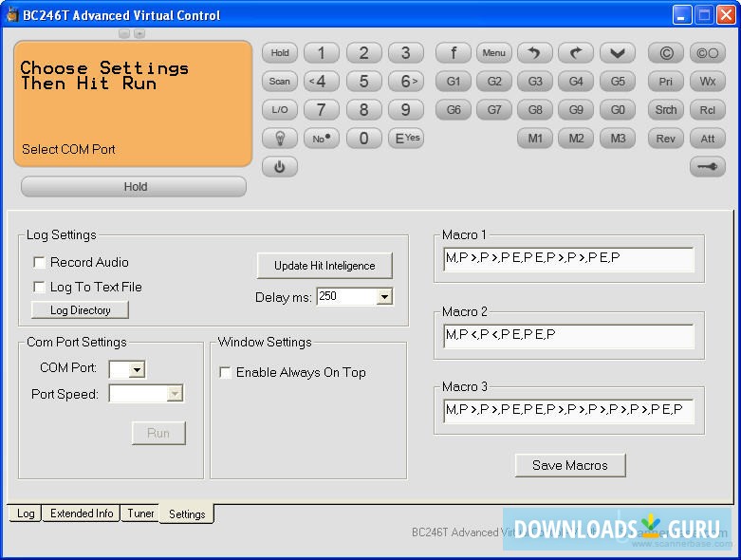The width and height of the screenshot is (741, 560).
Task: Click the left-arrow 4 keypad key
Action: point(322,82)
